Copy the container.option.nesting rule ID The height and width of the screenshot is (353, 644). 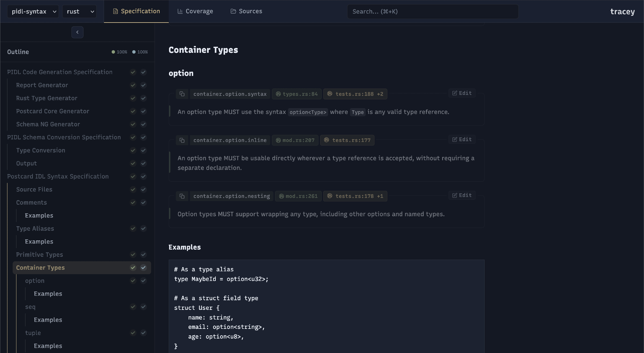point(182,196)
